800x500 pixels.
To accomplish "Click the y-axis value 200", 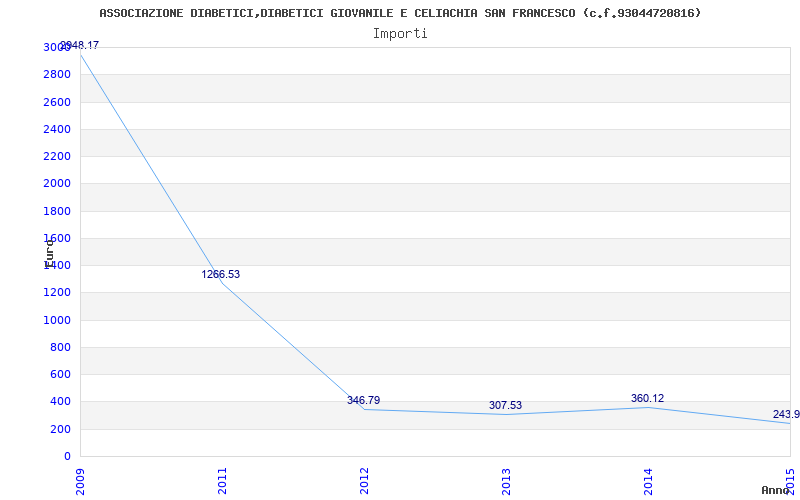I will 60,429.
